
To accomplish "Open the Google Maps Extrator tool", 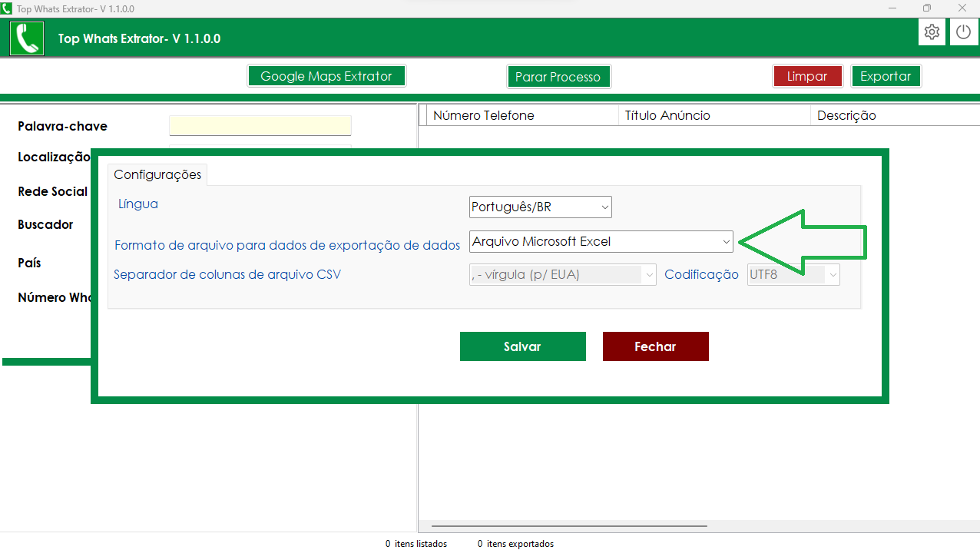I will [326, 76].
